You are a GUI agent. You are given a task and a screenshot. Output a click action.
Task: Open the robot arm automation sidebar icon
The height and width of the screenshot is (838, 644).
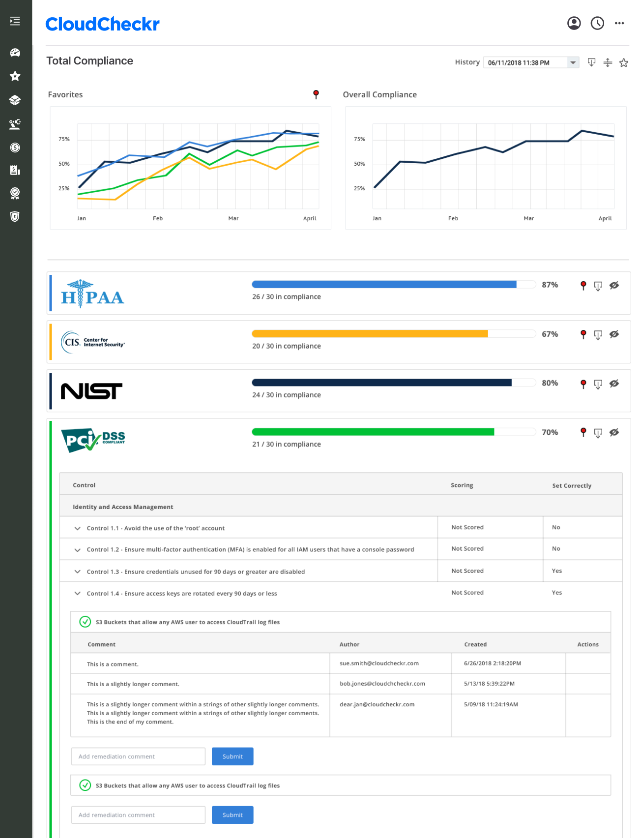[x=15, y=124]
